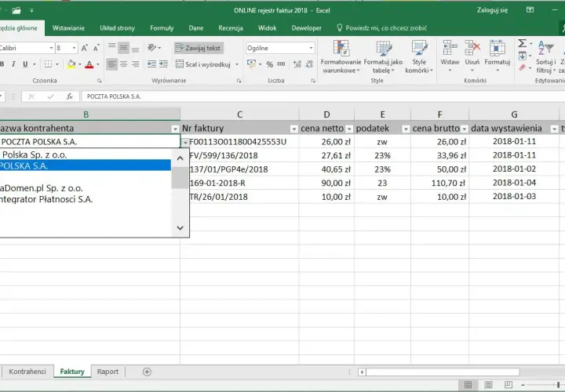The image size is (565, 392).
Task: Decrease font size with the small A icon
Action: coord(97,48)
